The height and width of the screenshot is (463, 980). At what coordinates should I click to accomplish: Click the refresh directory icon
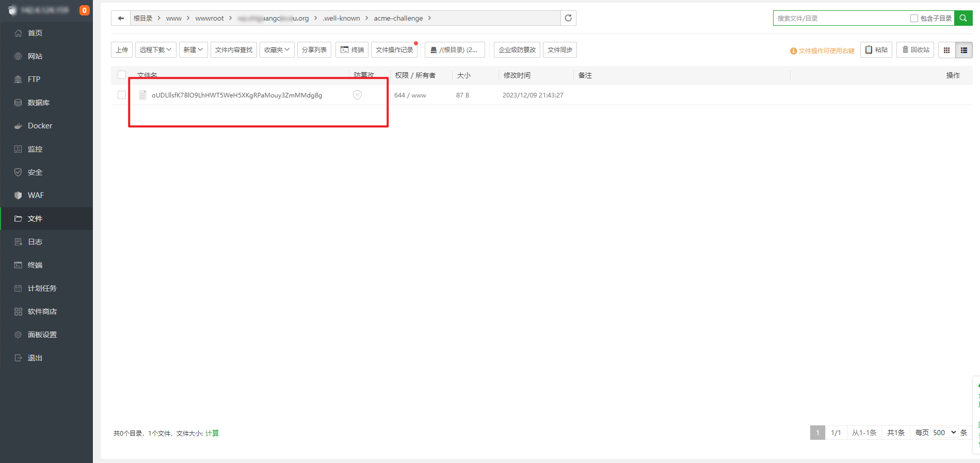click(x=568, y=18)
